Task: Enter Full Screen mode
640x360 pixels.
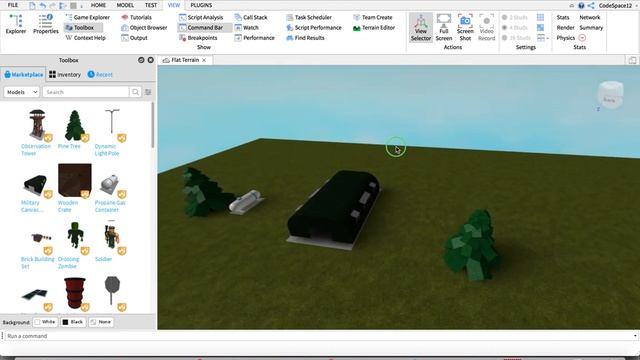Action: tap(444, 27)
